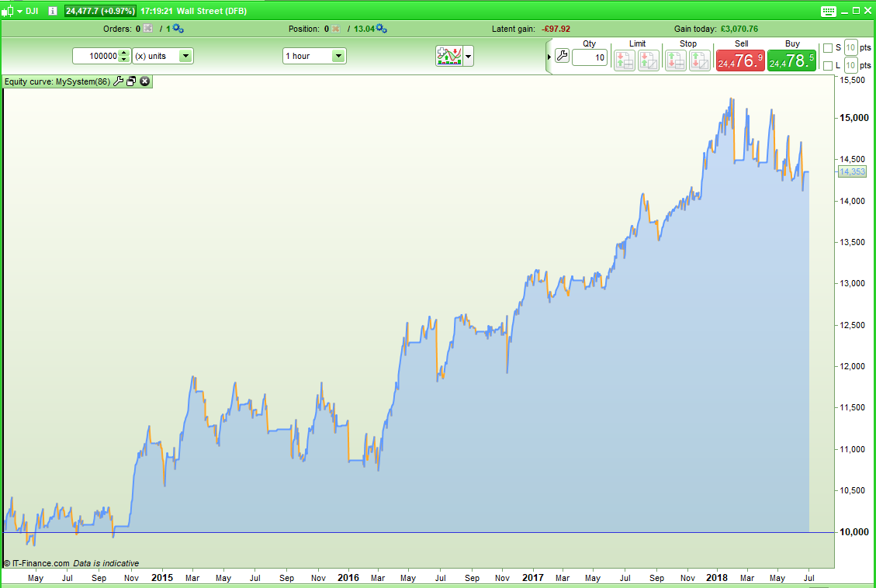This screenshot has height=588, width=876.
Task: Collapse the trading panel arrow
Action: (549, 57)
